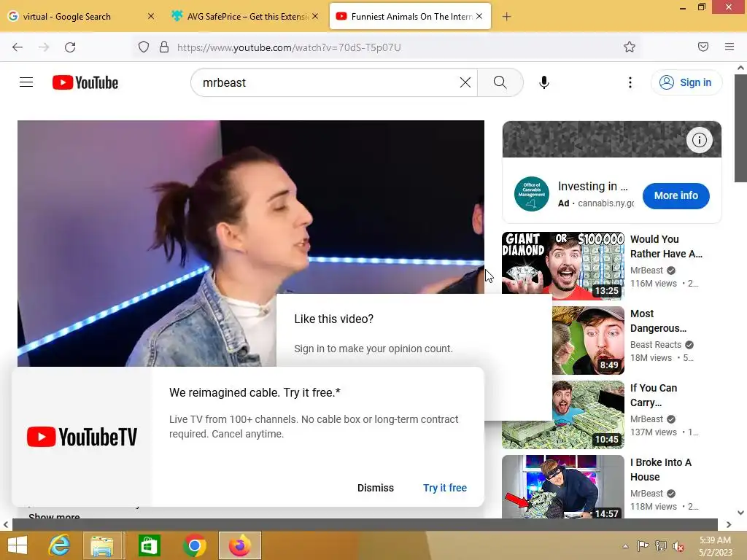The height and width of the screenshot is (560, 747).
Task: Close the AVG SafePrice tab
Action: (315, 16)
